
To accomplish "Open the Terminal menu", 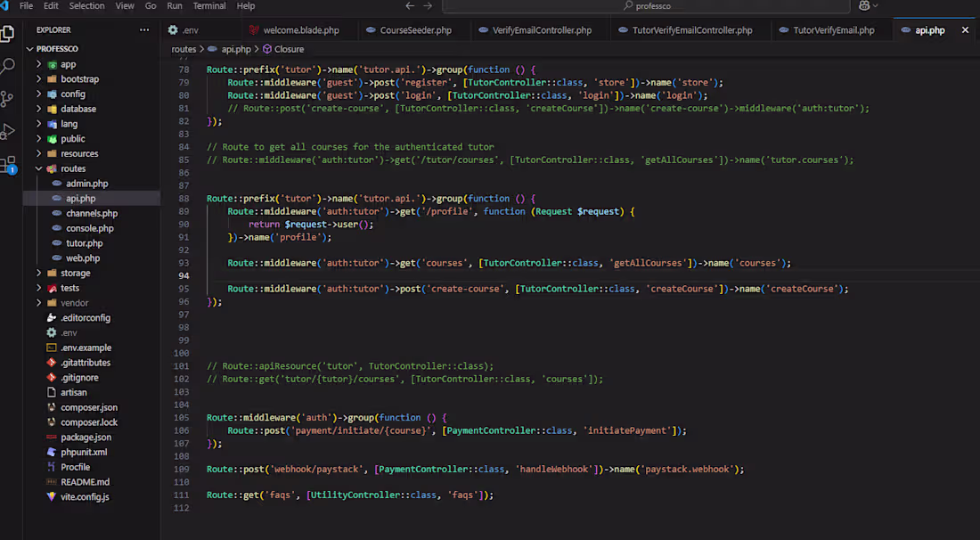I will tap(208, 5).
